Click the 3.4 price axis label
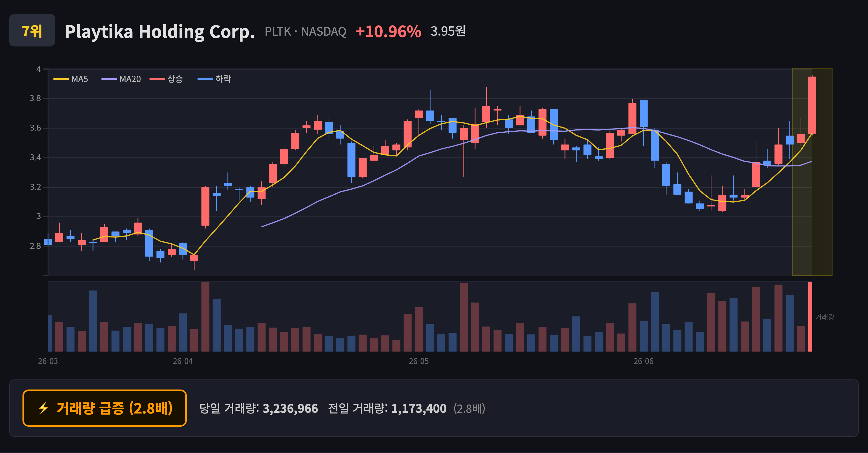The height and width of the screenshot is (453, 868). point(35,157)
